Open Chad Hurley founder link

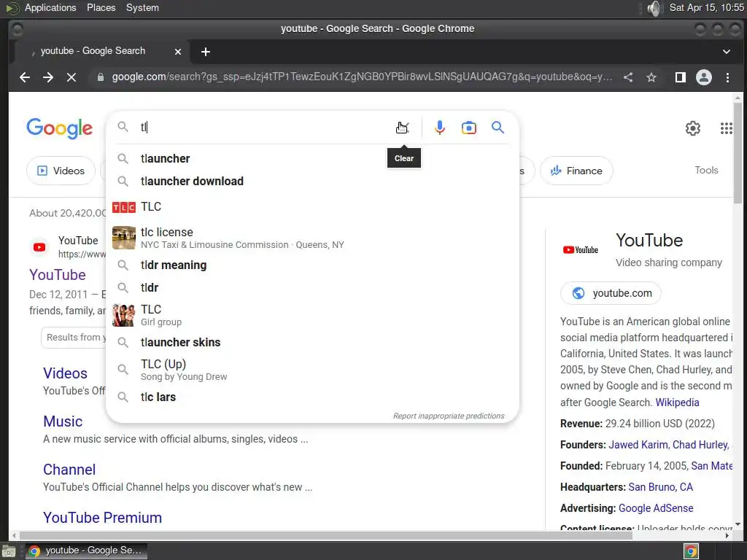(x=700, y=445)
